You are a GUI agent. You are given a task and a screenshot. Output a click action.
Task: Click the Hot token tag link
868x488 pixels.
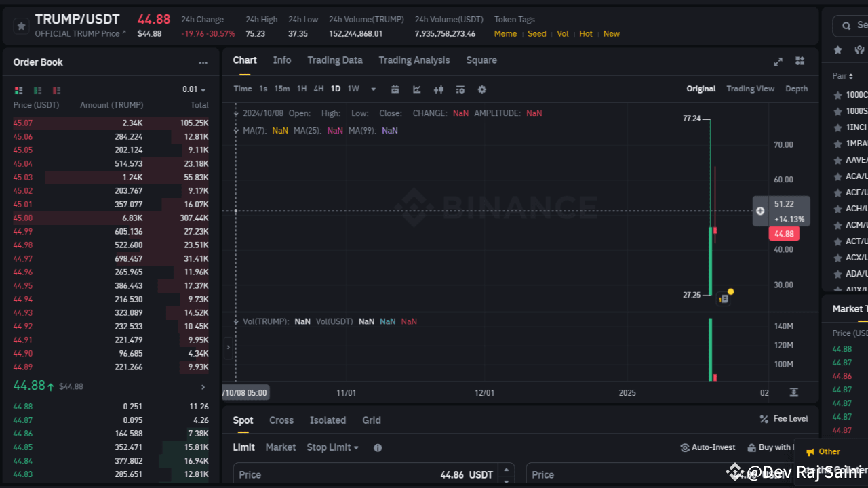click(585, 33)
